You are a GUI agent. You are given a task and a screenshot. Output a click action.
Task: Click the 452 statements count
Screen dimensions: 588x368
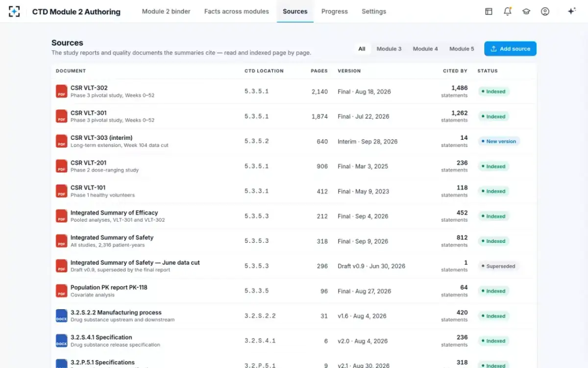(x=462, y=212)
